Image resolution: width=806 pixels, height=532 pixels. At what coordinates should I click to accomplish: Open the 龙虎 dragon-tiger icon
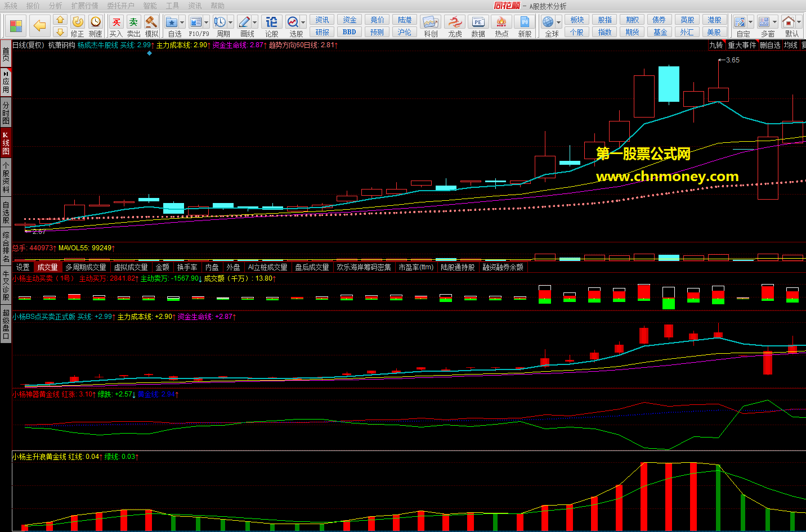tap(455, 22)
